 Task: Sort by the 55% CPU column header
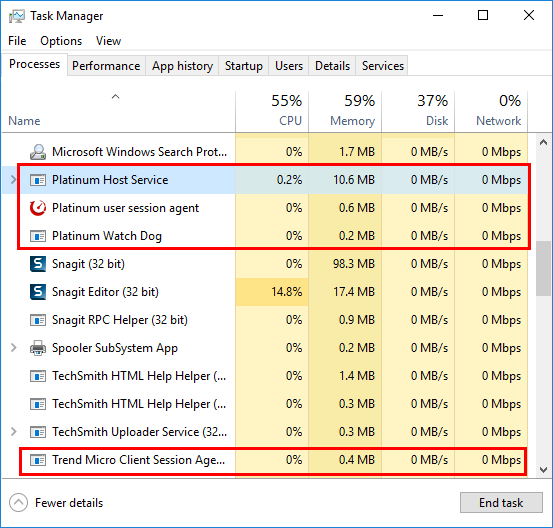tap(272, 112)
